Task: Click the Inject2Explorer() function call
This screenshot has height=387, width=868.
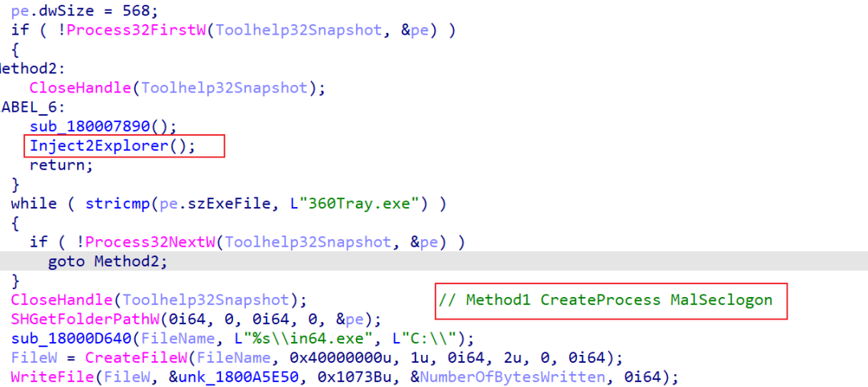Action: 113,146
